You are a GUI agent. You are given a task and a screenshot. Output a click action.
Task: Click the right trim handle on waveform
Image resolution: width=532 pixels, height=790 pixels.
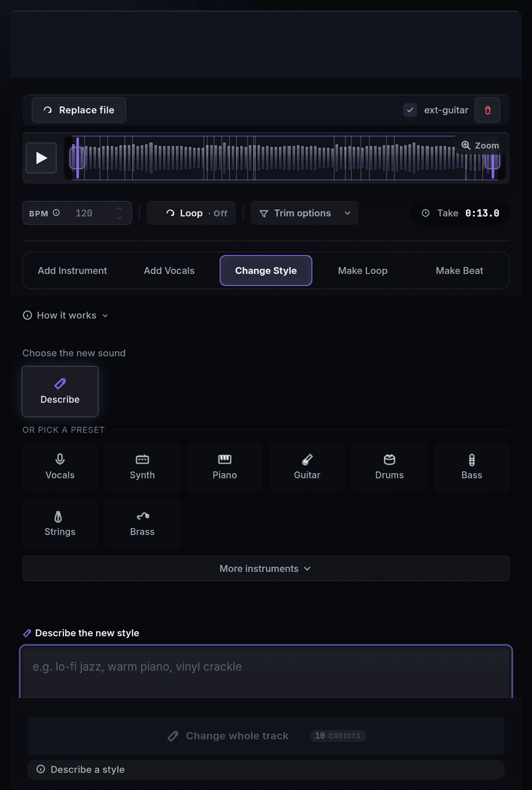pyautogui.click(x=493, y=162)
